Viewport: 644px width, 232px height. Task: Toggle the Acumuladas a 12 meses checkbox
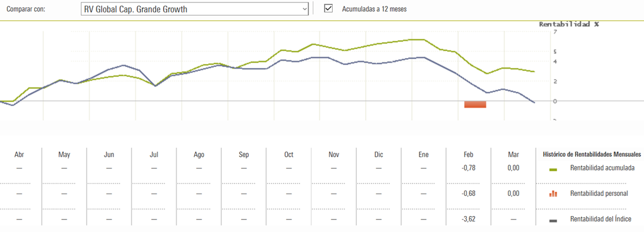[328, 8]
